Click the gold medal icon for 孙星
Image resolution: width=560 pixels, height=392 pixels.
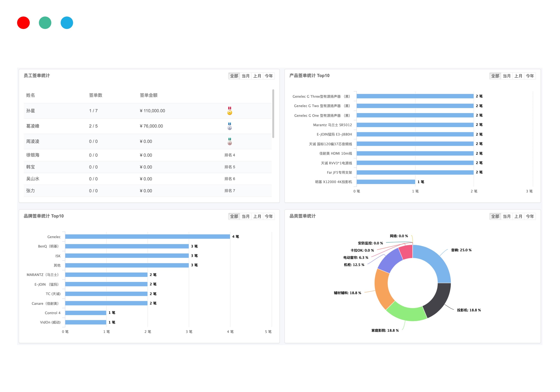click(229, 111)
